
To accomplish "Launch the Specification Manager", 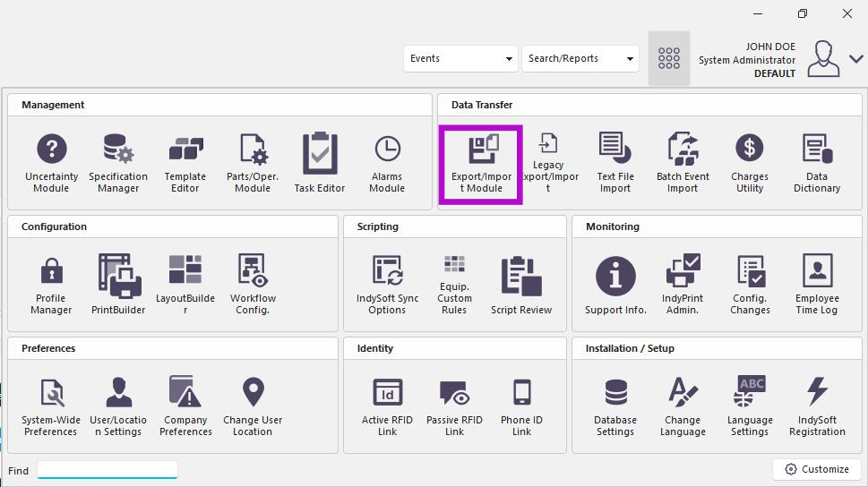I will (118, 162).
